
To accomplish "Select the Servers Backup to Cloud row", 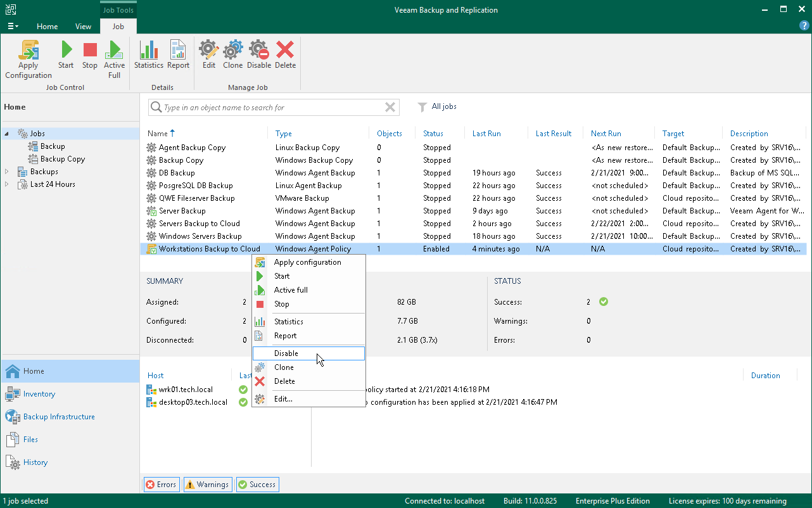I will [473, 224].
